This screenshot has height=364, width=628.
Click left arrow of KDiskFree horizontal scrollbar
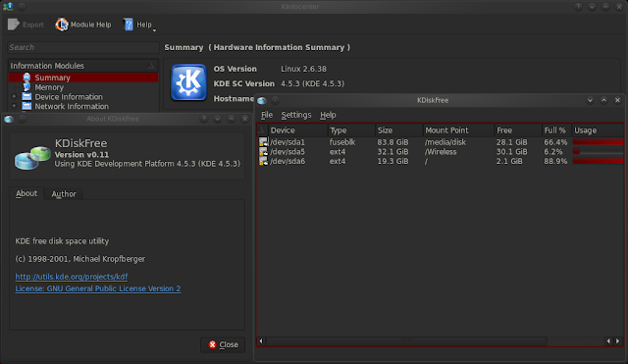coord(261,341)
